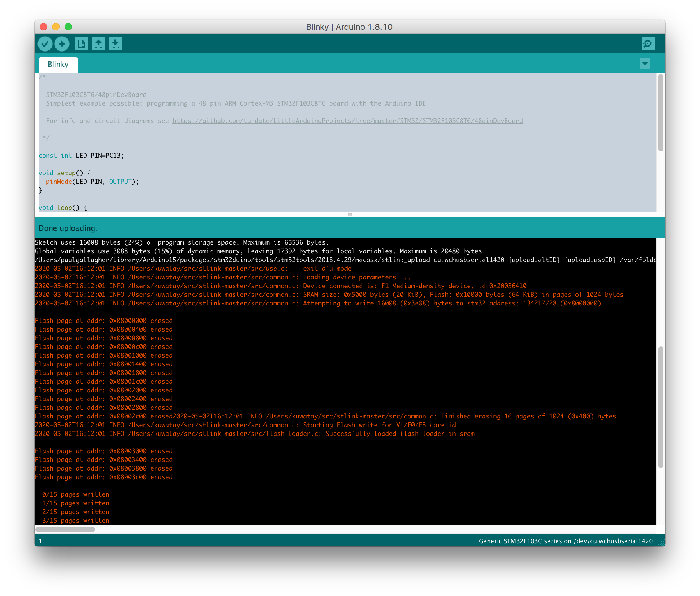Click 'Loading device parameters....' log line

223,277
